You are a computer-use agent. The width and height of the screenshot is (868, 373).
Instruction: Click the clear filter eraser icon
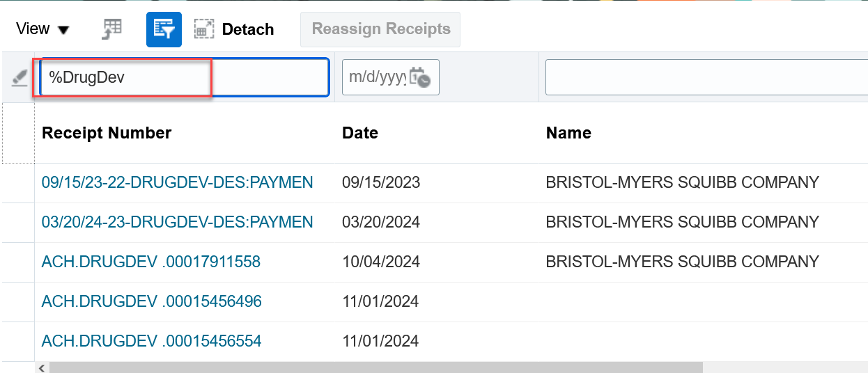pos(19,77)
